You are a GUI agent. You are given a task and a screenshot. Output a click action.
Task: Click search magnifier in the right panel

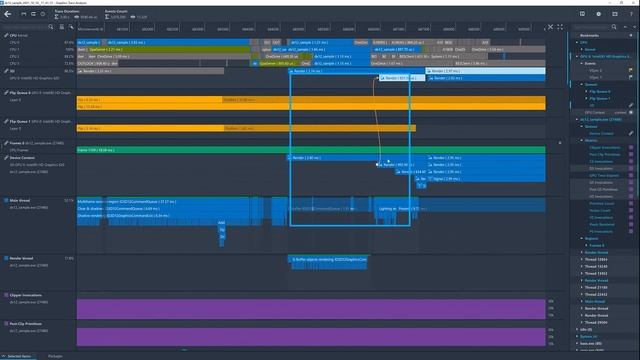(614, 27)
